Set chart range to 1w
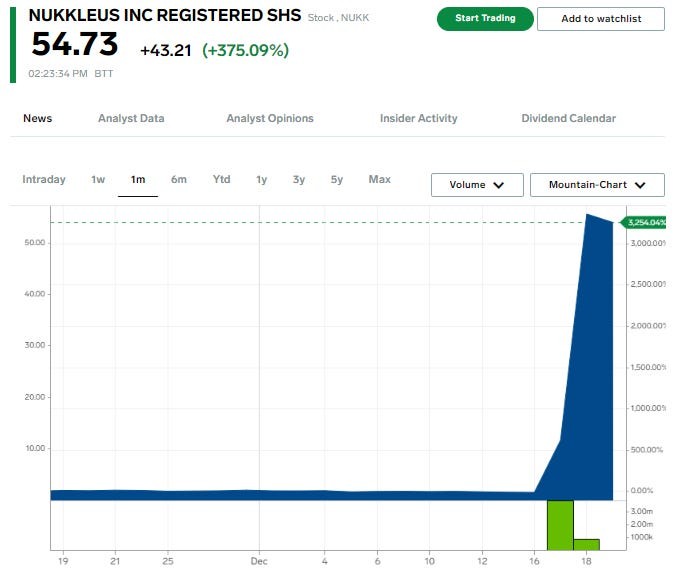The width and height of the screenshot is (678, 579). (98, 180)
